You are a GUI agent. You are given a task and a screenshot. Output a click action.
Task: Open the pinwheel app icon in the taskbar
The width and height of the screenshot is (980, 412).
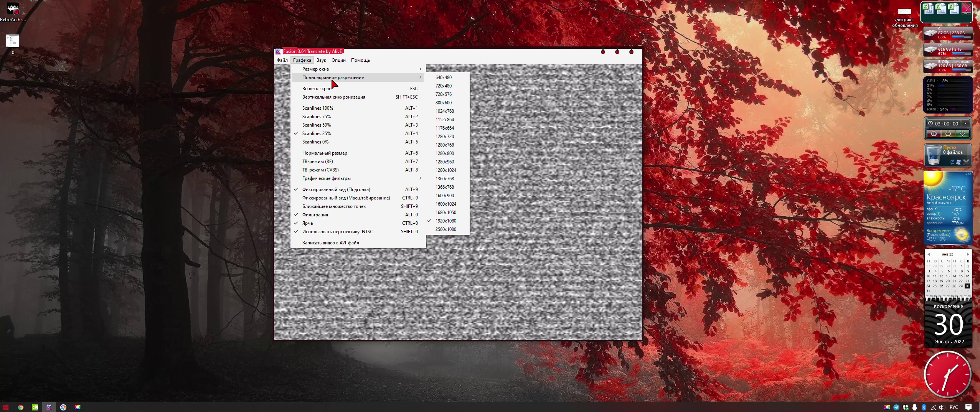tap(63, 407)
